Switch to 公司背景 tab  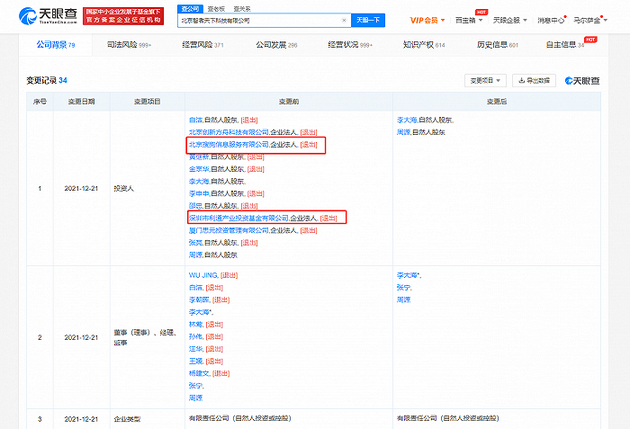tap(55, 45)
